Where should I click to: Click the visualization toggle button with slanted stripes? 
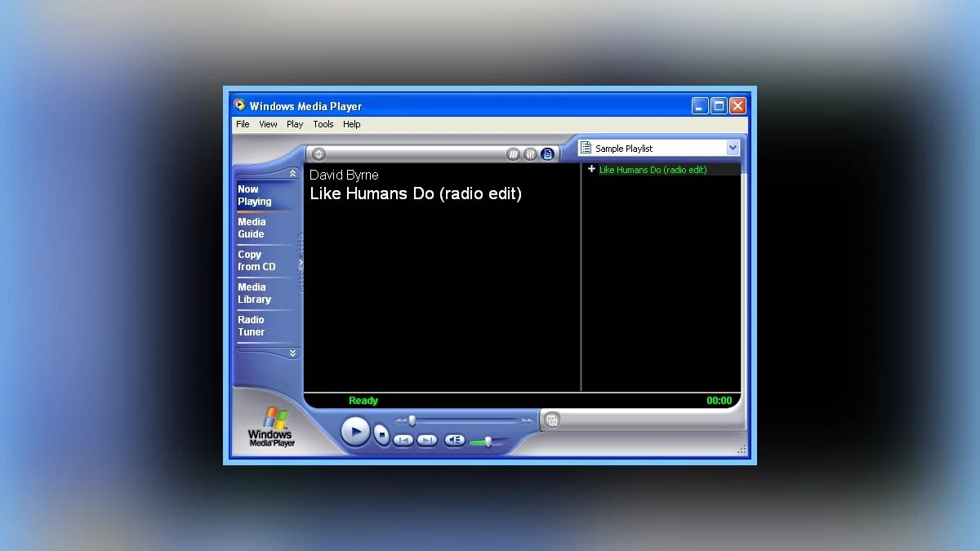513,154
